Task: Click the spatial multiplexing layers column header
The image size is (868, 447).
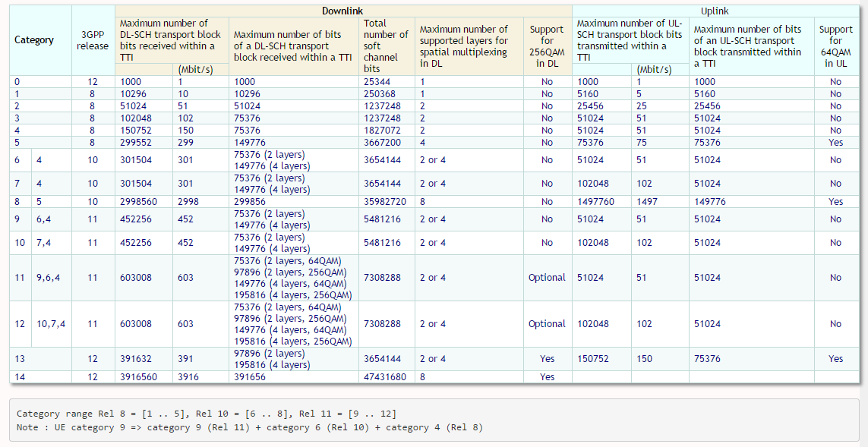Action: [x=469, y=46]
